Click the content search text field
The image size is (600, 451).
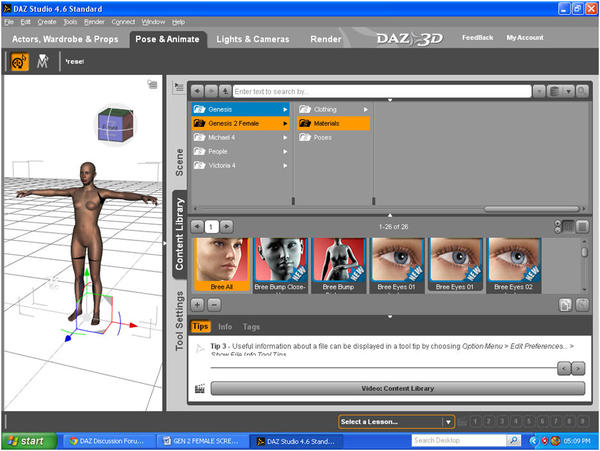point(382,91)
